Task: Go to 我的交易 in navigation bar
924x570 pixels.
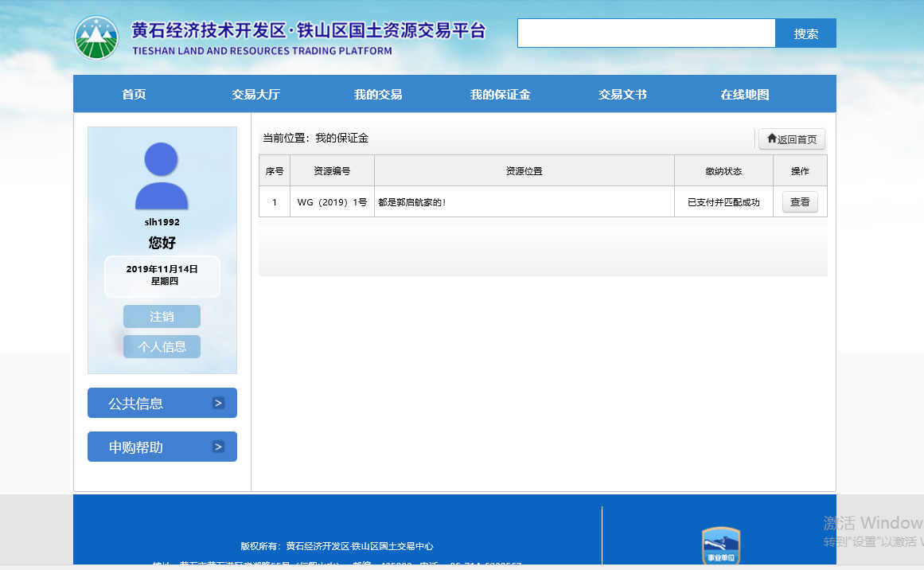Action: click(x=378, y=95)
